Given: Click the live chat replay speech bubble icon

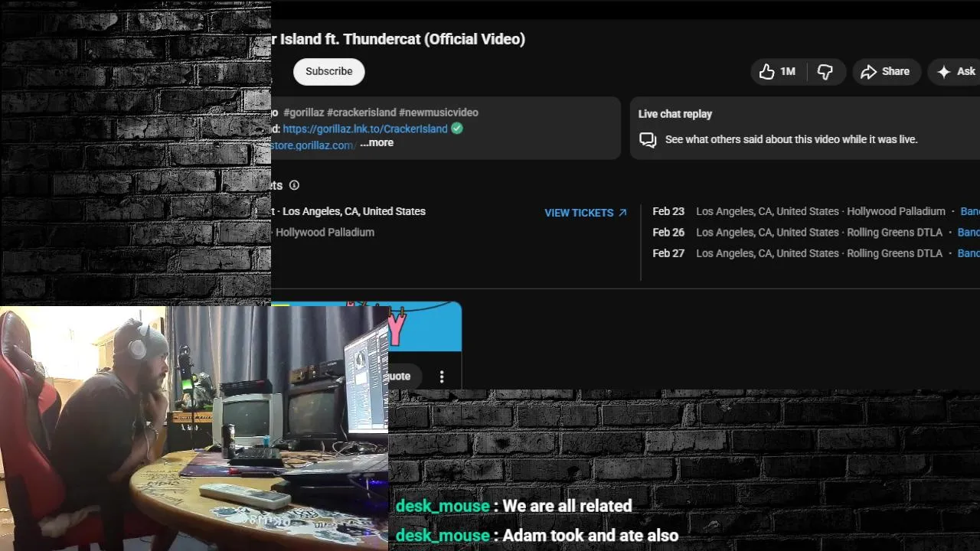Looking at the screenshot, I should pyautogui.click(x=648, y=140).
